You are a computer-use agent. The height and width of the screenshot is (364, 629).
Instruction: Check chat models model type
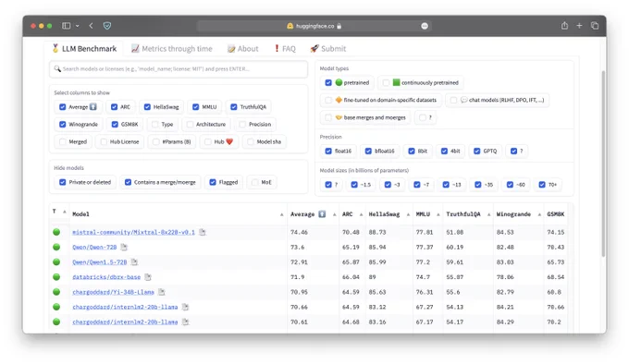click(x=453, y=100)
